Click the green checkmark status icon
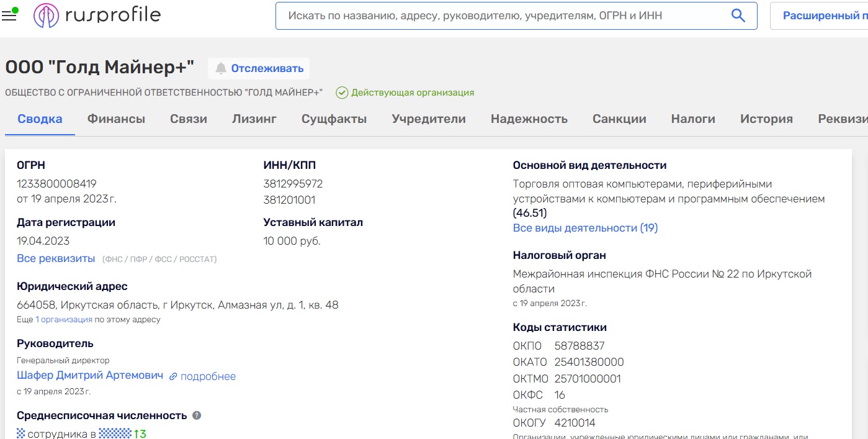This screenshot has width=868, height=439. click(x=342, y=93)
